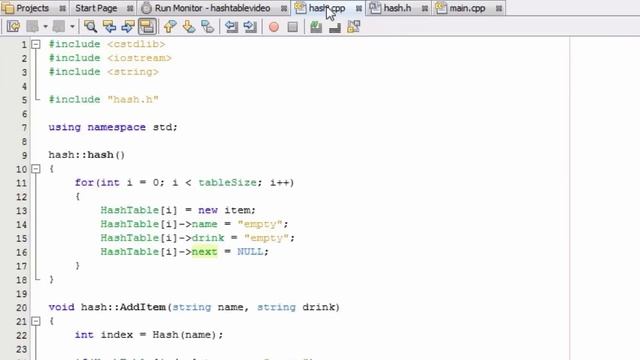Close the main.cpp tab
640x360 pixels.
click(x=499, y=8)
